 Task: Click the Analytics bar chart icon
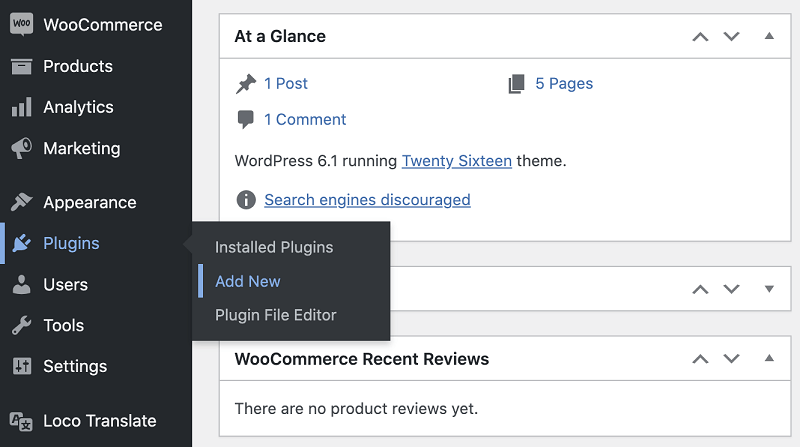[21, 107]
